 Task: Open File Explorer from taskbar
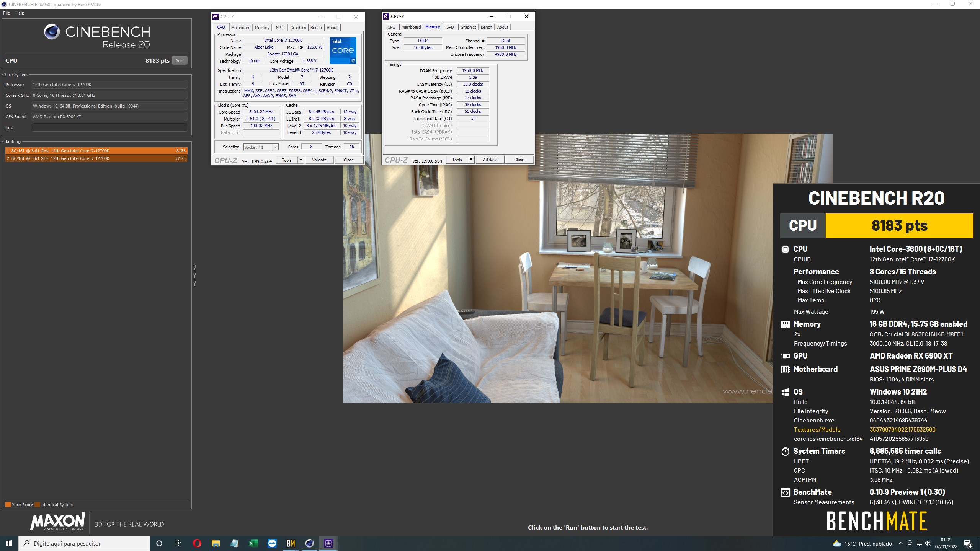pyautogui.click(x=216, y=543)
